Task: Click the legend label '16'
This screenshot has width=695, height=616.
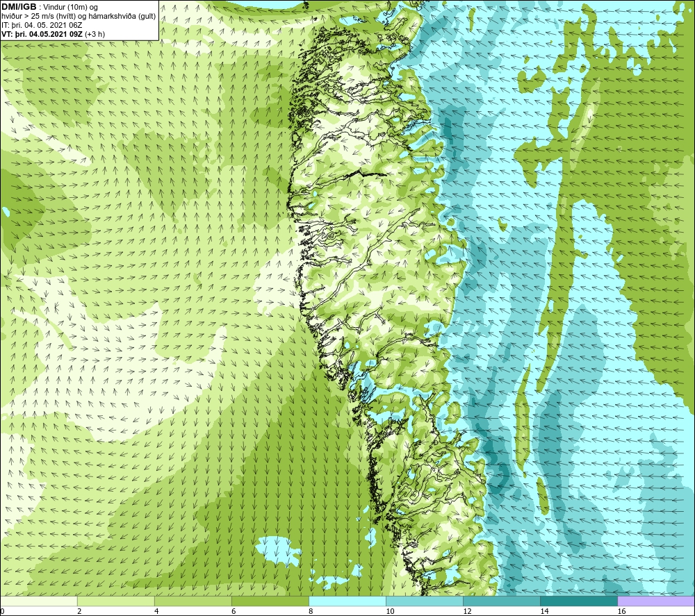Action: click(x=621, y=611)
